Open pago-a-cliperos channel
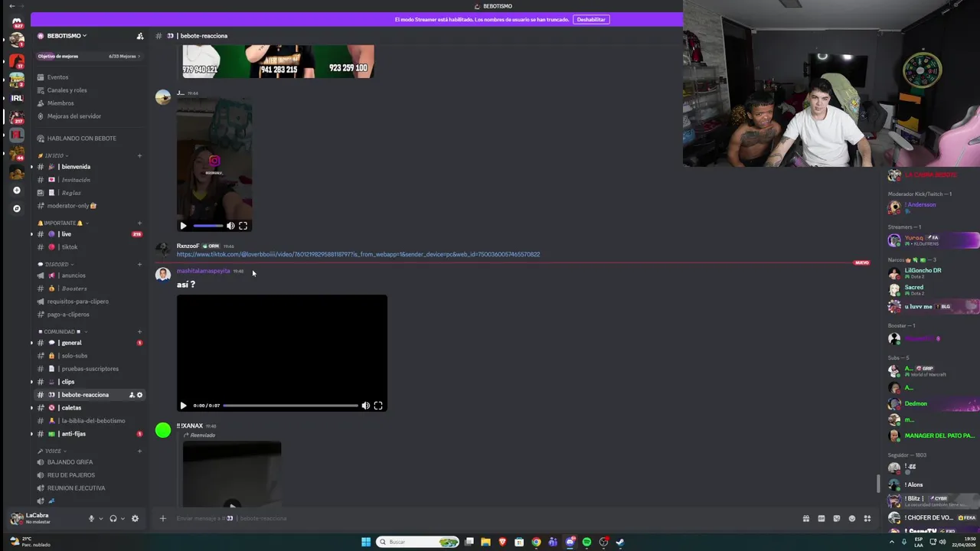Image resolution: width=980 pixels, height=551 pixels. 68,315
